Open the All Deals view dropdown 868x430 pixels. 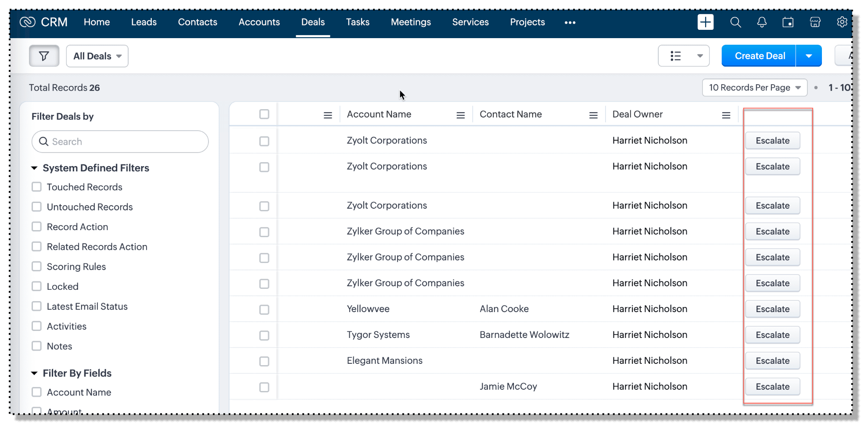click(97, 56)
